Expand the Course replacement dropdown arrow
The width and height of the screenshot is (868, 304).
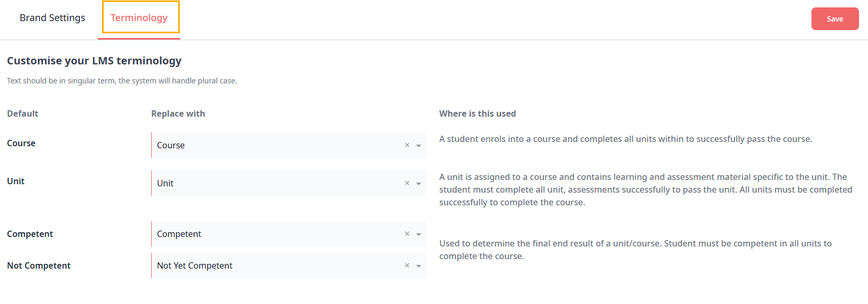pos(419,146)
